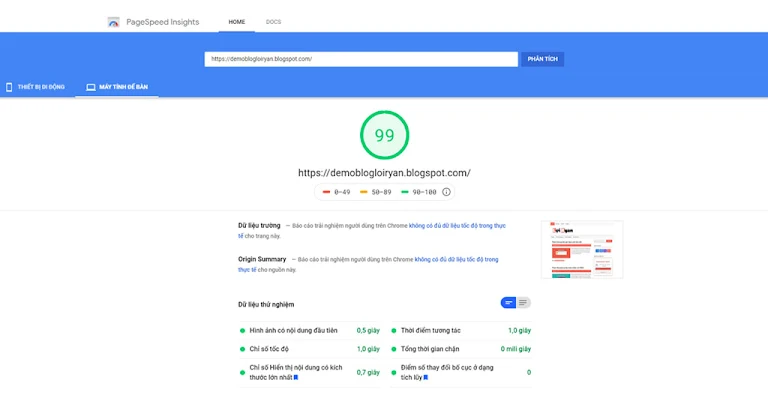
Task: Click the 99 score gauge
Action: coord(384,135)
